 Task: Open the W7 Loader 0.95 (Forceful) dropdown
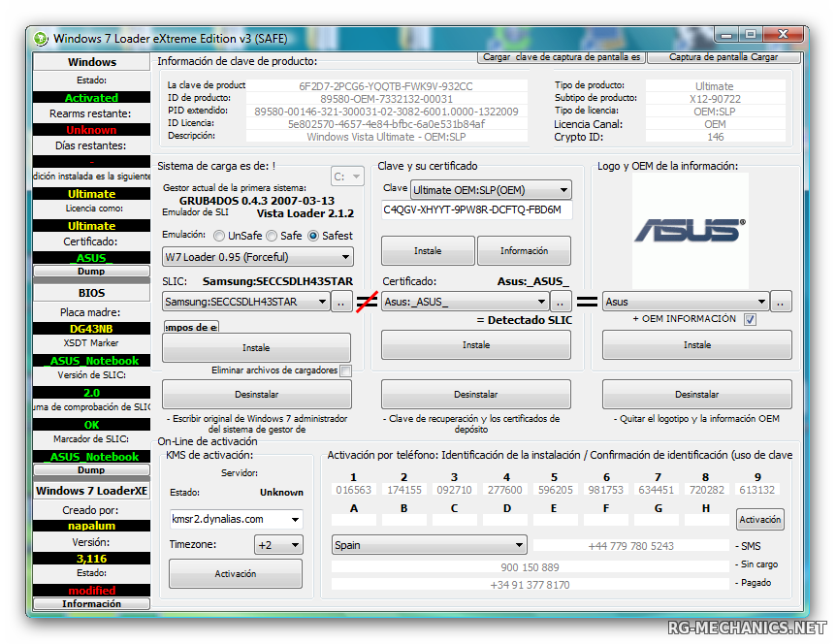[x=257, y=257]
